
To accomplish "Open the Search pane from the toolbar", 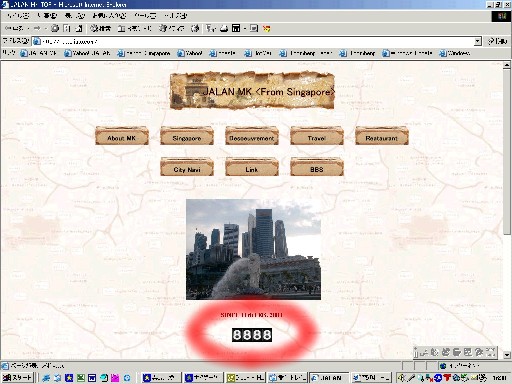I will [x=101, y=29].
